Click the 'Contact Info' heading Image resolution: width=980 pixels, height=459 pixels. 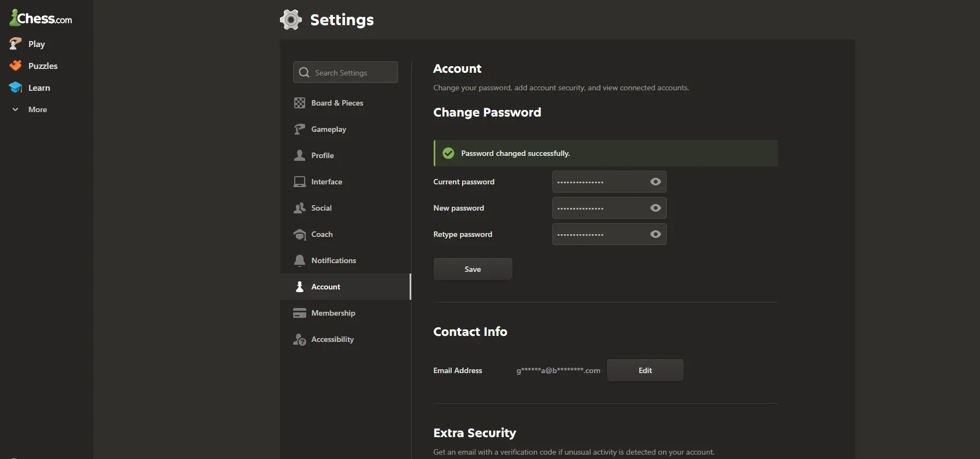tap(470, 332)
